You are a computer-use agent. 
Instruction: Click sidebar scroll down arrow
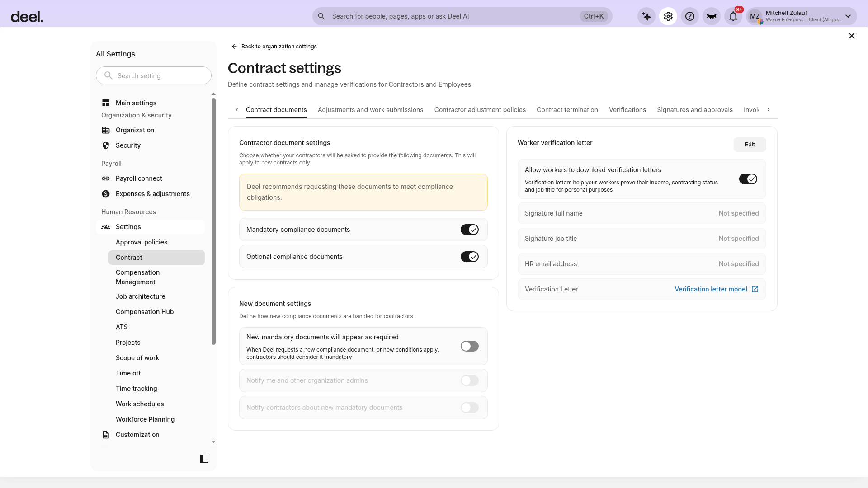click(x=213, y=441)
